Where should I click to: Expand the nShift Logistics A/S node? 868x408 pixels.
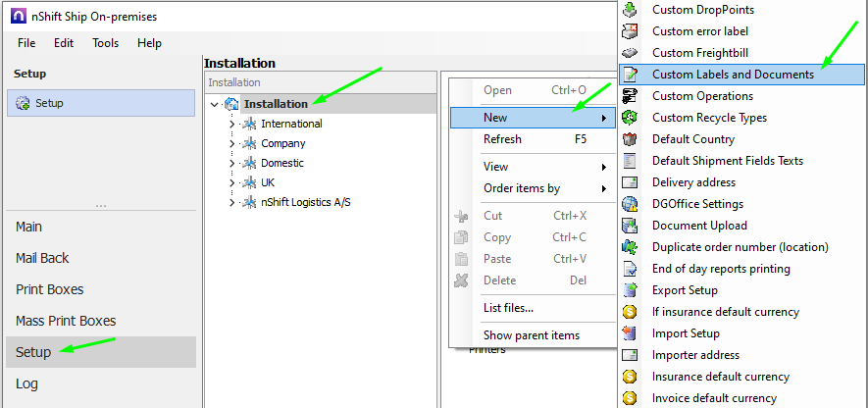coord(231,202)
